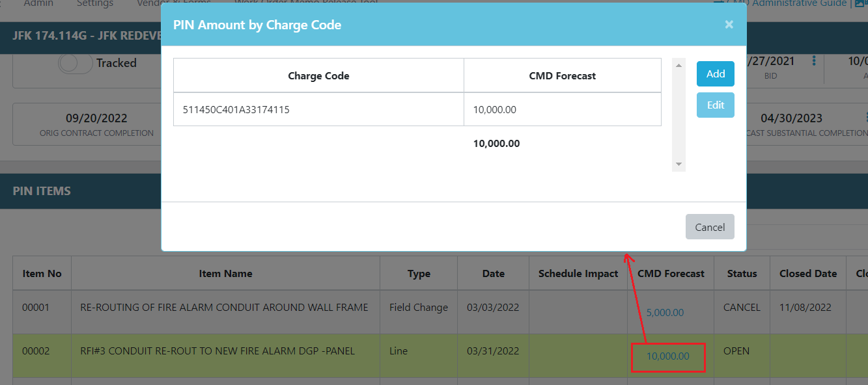The image size is (868, 385).
Task: Open the BID date three-dot menu
Action: pyautogui.click(x=814, y=61)
